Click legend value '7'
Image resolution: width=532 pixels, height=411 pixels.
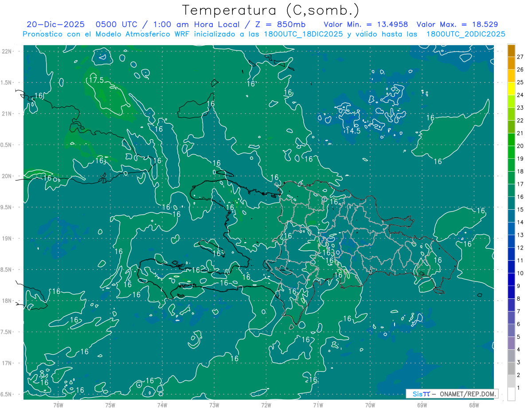518,311
